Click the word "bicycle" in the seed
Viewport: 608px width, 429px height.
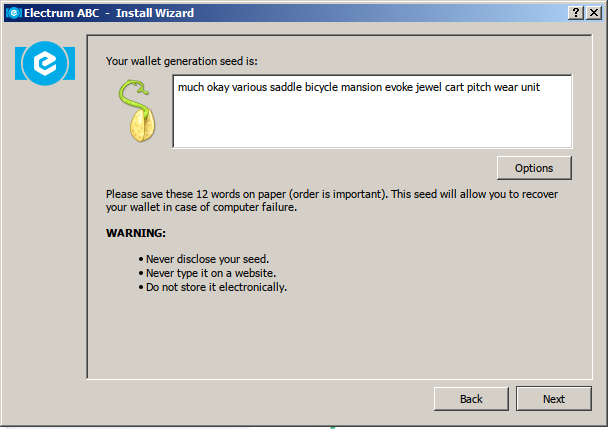321,88
